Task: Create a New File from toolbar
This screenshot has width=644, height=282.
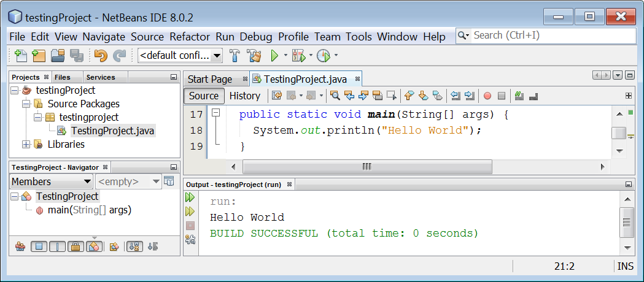Action: [x=20, y=55]
